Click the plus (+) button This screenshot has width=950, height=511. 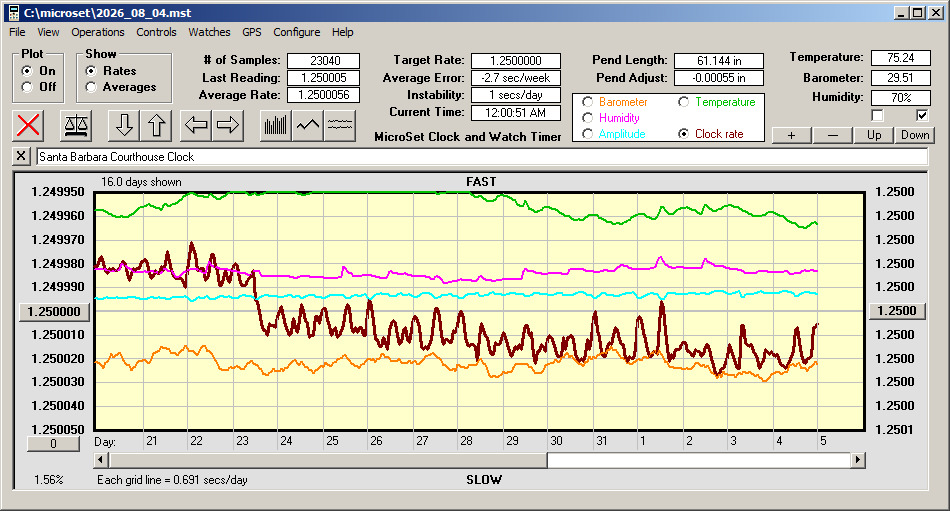click(x=791, y=135)
